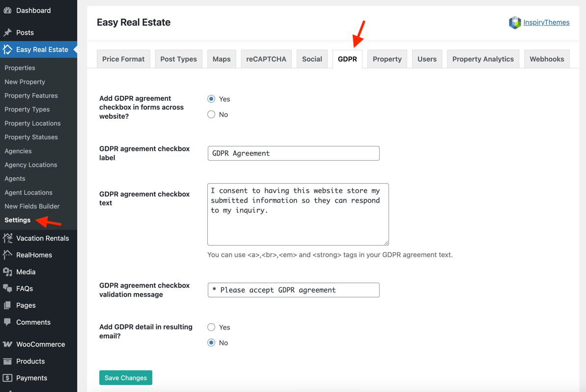Click the Save Changes button
The height and width of the screenshot is (392, 586).
coord(126,378)
